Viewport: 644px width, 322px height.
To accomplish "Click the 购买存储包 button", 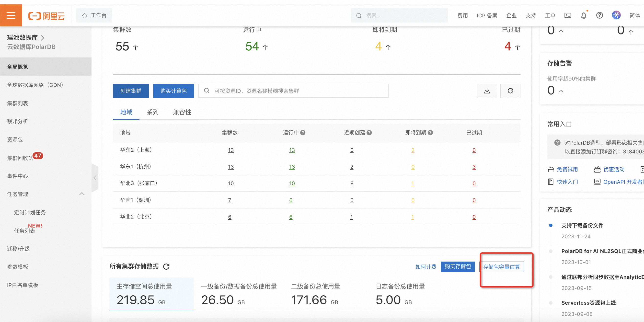I will pos(458,266).
